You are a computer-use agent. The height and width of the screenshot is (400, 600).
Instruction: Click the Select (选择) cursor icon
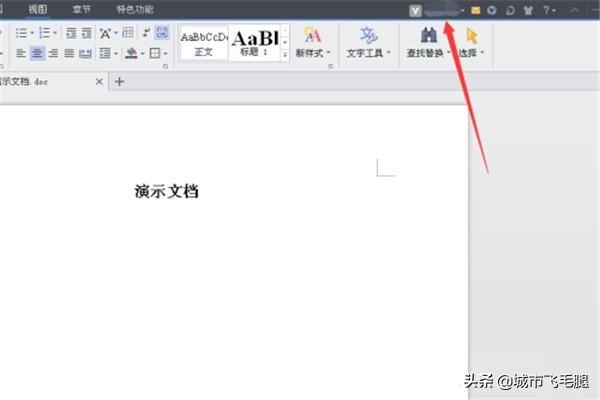pos(472,36)
